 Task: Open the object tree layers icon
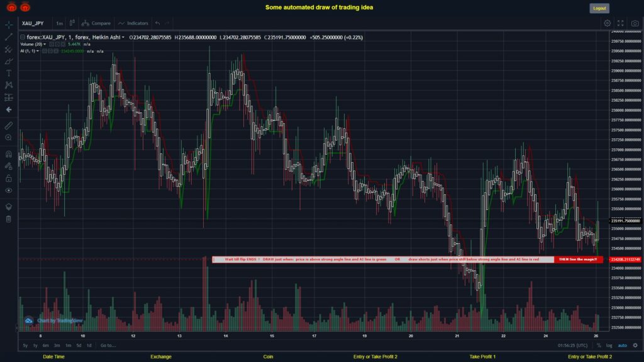click(9, 206)
